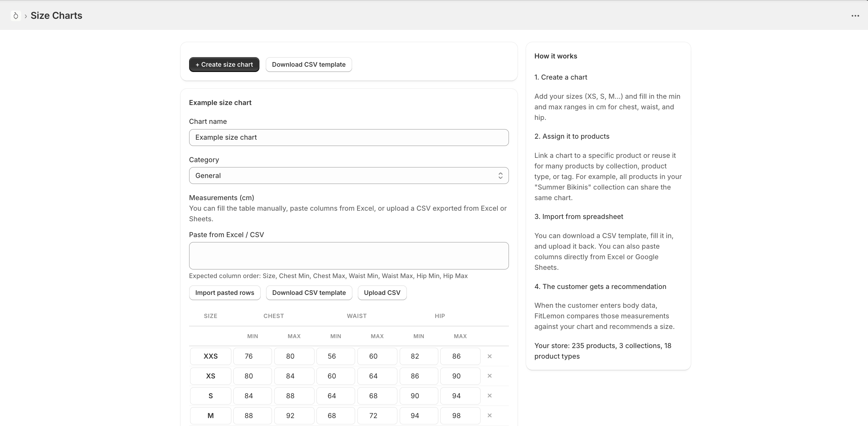868x426 pixels.
Task: Click the SIZE column header
Action: pos(211,316)
